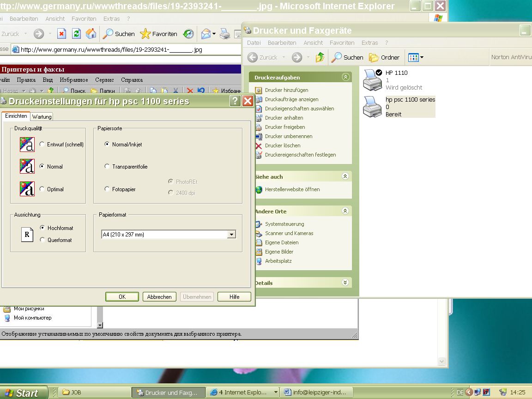The width and height of the screenshot is (532, 399).
Task: Click the History icon in Internet Explorer toolbar
Action: [188, 34]
